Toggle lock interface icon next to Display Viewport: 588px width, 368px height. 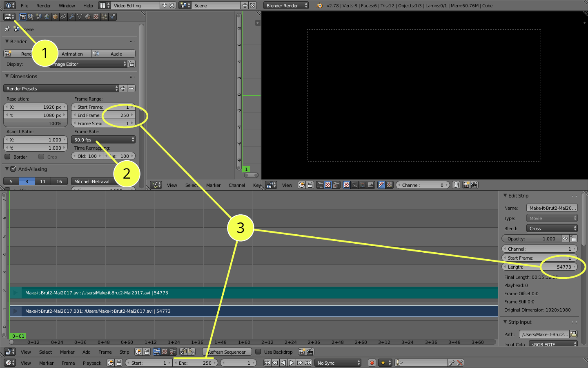[131, 64]
